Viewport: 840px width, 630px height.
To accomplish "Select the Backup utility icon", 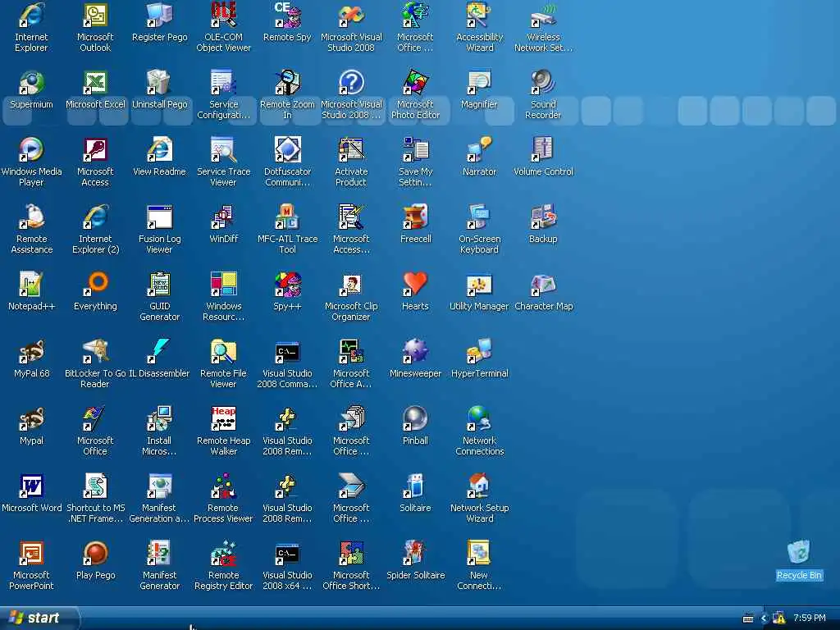I will pyautogui.click(x=543, y=217).
